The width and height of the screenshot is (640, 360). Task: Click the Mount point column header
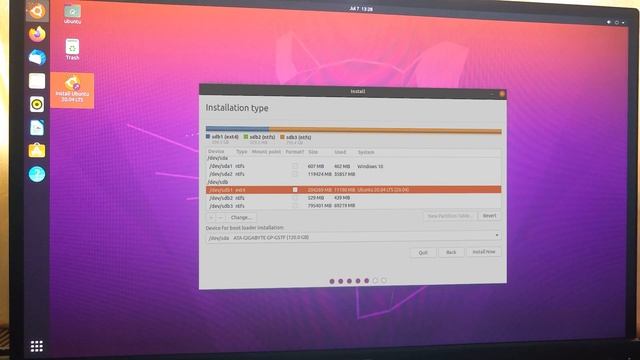point(266,152)
